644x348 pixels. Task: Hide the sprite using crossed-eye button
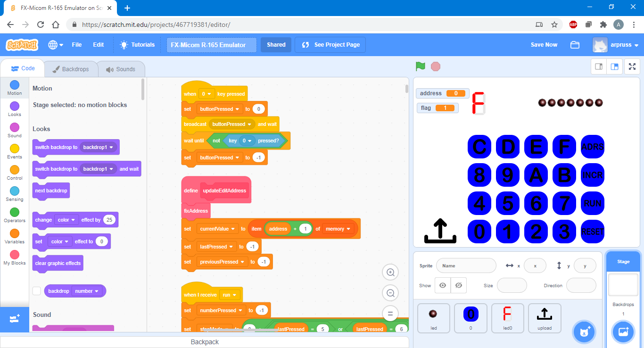point(458,285)
